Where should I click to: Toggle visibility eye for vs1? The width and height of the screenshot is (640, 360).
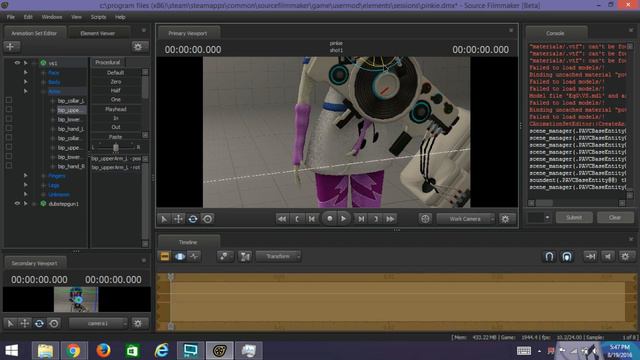click(x=17, y=63)
